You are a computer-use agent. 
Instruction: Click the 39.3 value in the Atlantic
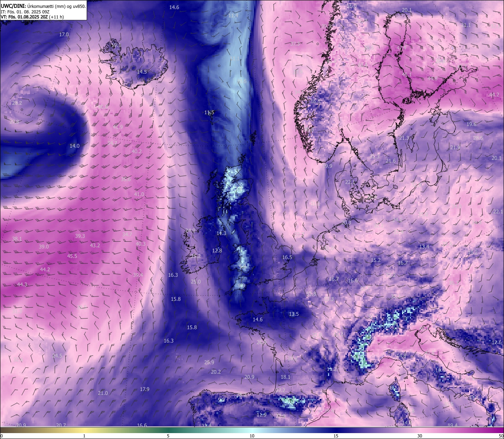80,236
